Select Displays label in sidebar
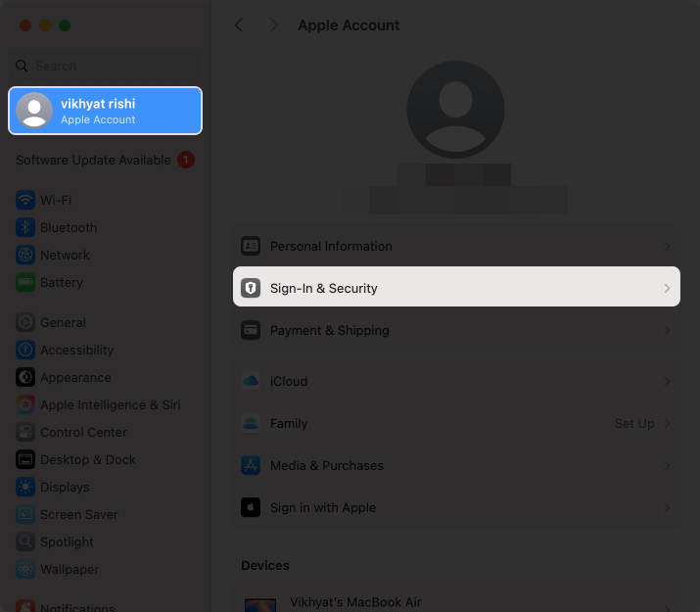The height and width of the screenshot is (612, 700). [65, 487]
